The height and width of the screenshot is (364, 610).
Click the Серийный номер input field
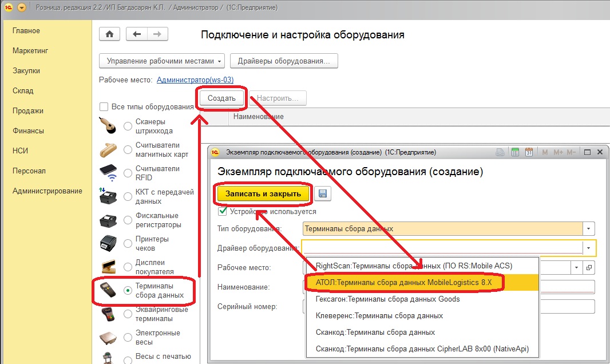click(x=449, y=306)
